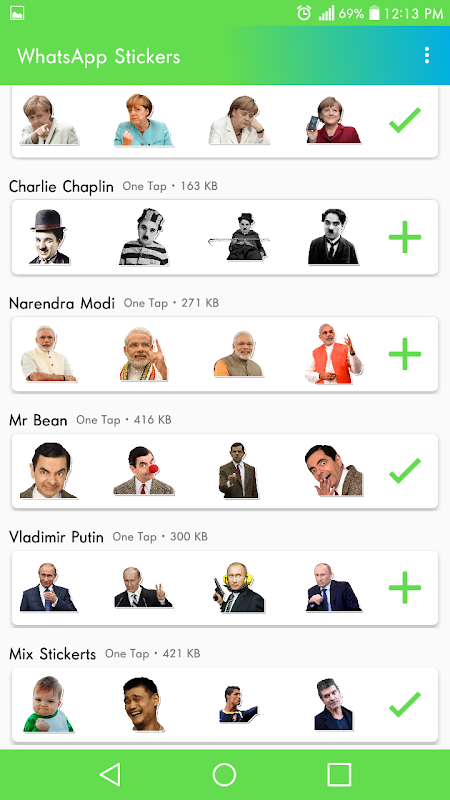Select the Mr Bean red nose sticker
Screen dimensions: 450x800
click(x=143, y=470)
